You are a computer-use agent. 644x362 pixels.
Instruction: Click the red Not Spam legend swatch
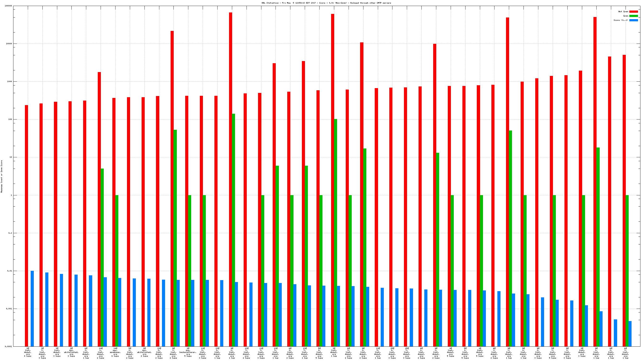pos(633,11)
